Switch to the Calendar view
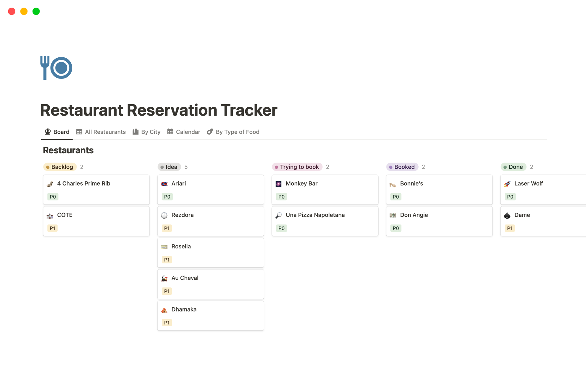The image size is (588, 368). [x=183, y=132]
